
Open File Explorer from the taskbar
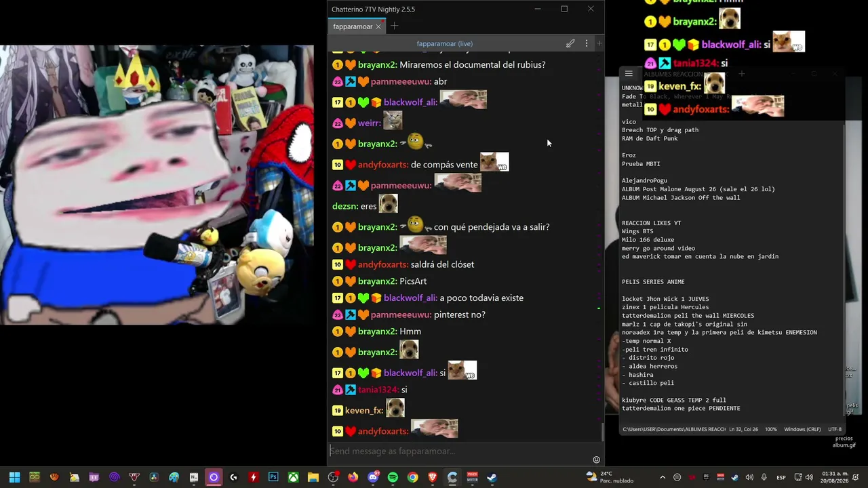click(x=313, y=477)
